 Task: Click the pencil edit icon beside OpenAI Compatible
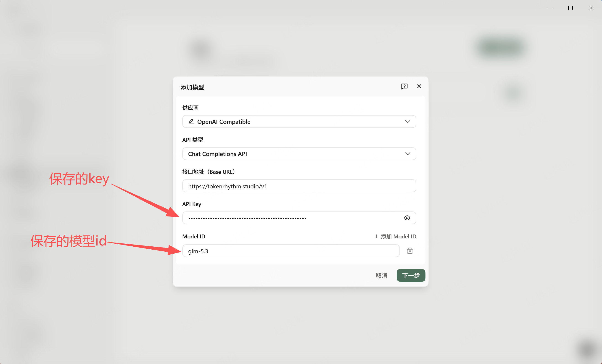coord(191,121)
